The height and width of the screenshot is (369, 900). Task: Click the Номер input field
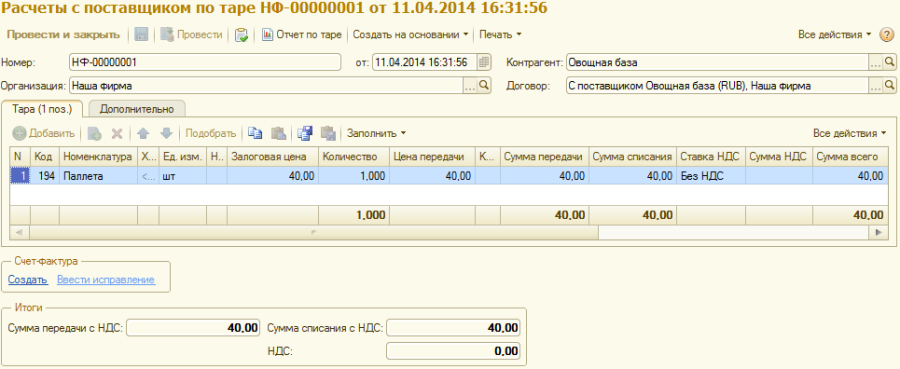[204, 62]
